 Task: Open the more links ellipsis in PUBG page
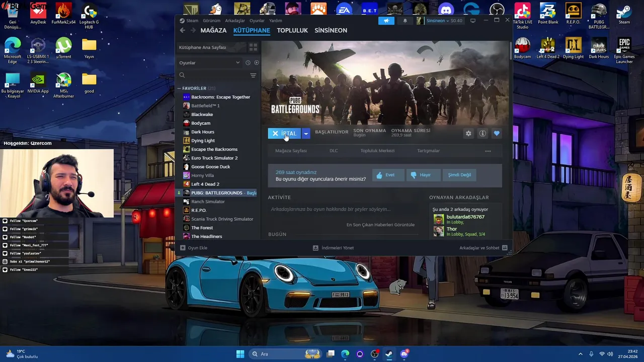488,151
